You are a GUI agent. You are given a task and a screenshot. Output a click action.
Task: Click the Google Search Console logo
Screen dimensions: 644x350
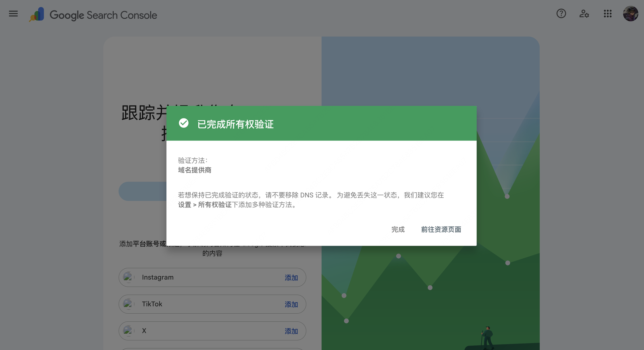coord(37,14)
